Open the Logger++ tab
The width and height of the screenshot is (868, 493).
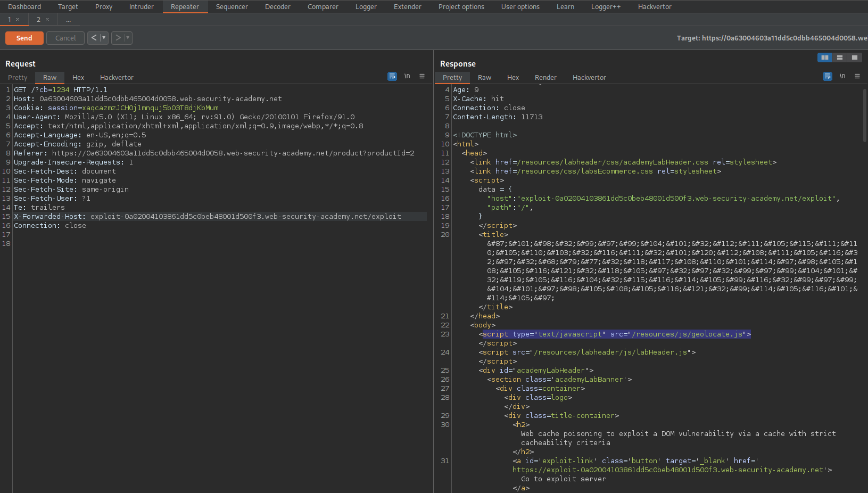606,6
